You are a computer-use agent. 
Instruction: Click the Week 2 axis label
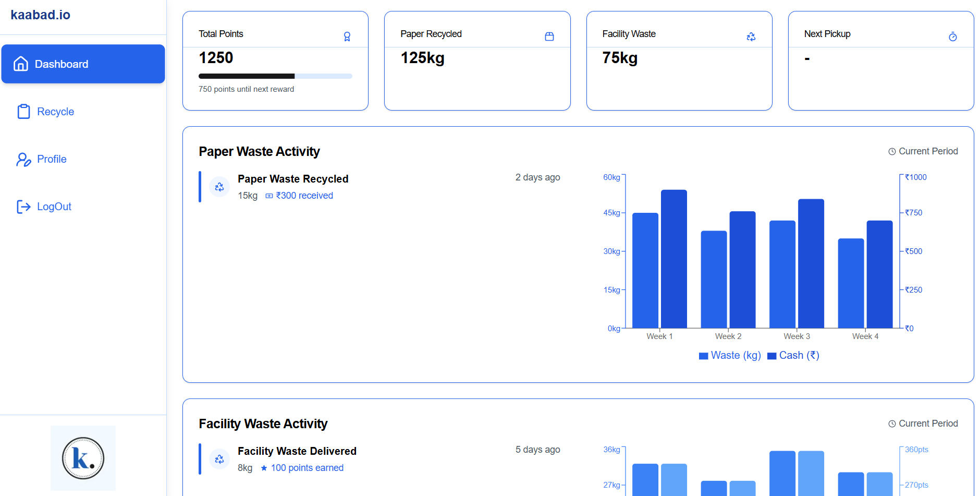pyautogui.click(x=728, y=336)
